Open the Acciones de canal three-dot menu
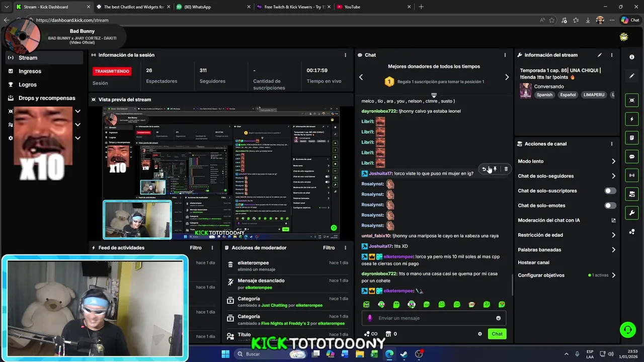The image size is (644, 362). pos(612,144)
